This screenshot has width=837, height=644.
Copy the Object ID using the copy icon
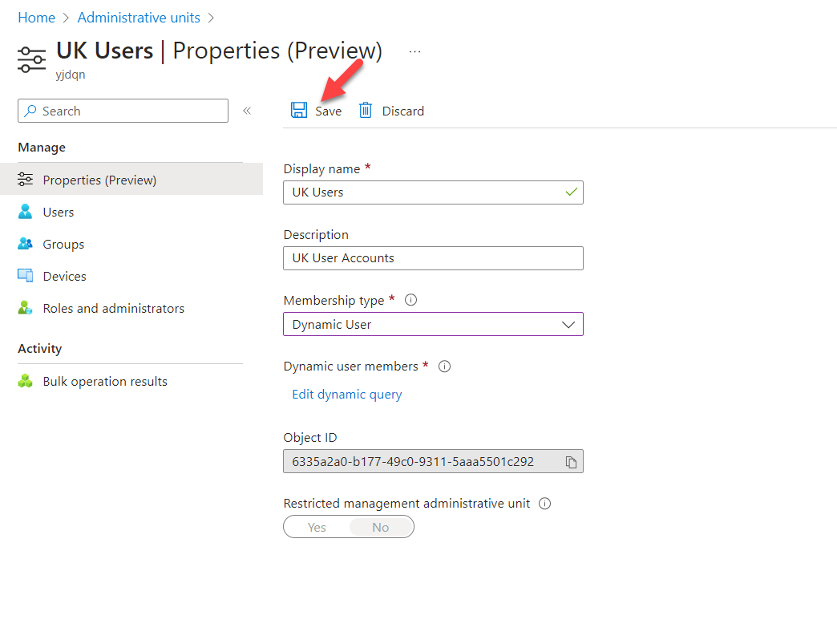571,461
